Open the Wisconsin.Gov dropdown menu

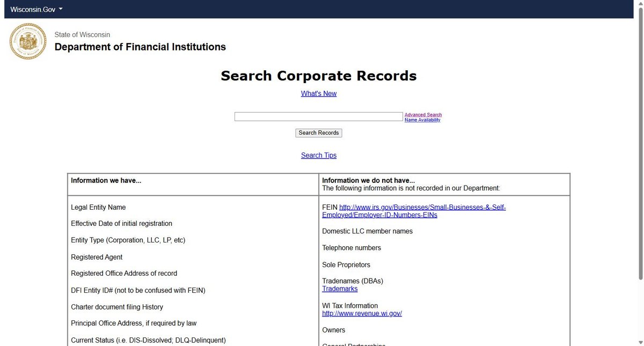click(x=36, y=10)
